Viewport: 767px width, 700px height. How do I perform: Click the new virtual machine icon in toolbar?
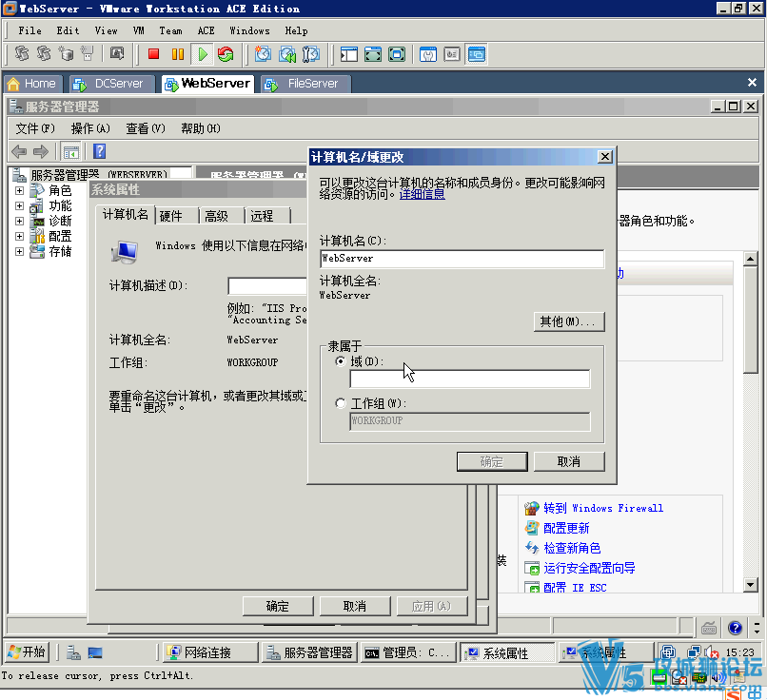click(x=66, y=53)
